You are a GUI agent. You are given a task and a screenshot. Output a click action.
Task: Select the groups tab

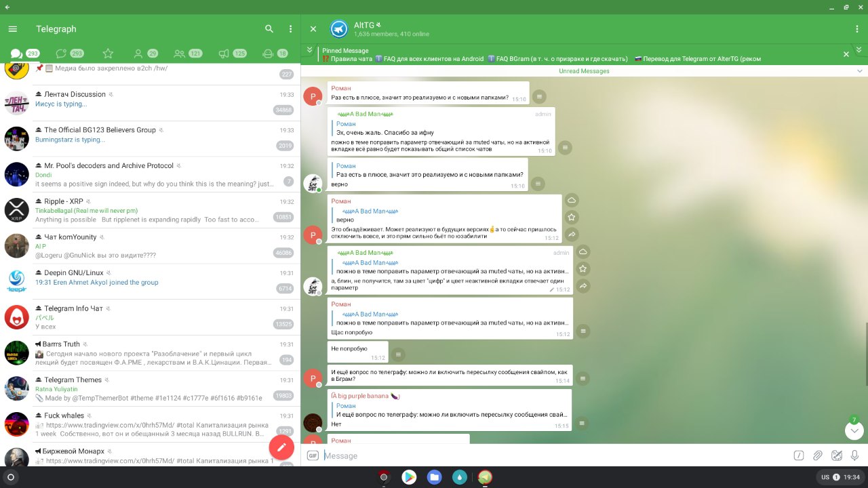(x=188, y=54)
